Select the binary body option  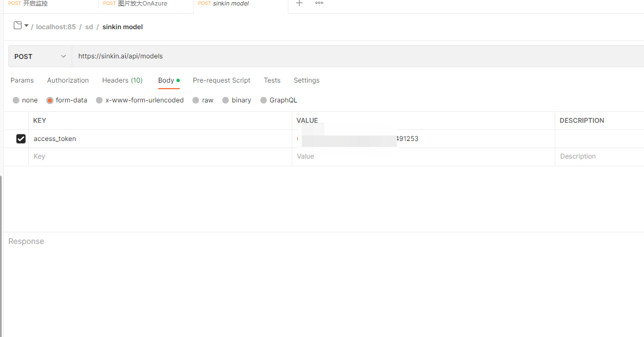(x=237, y=100)
